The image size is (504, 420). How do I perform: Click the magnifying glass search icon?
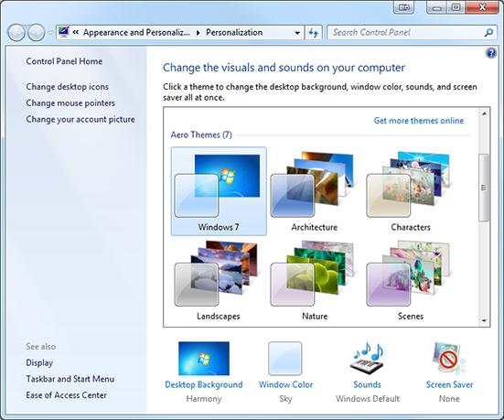pyautogui.click(x=488, y=32)
